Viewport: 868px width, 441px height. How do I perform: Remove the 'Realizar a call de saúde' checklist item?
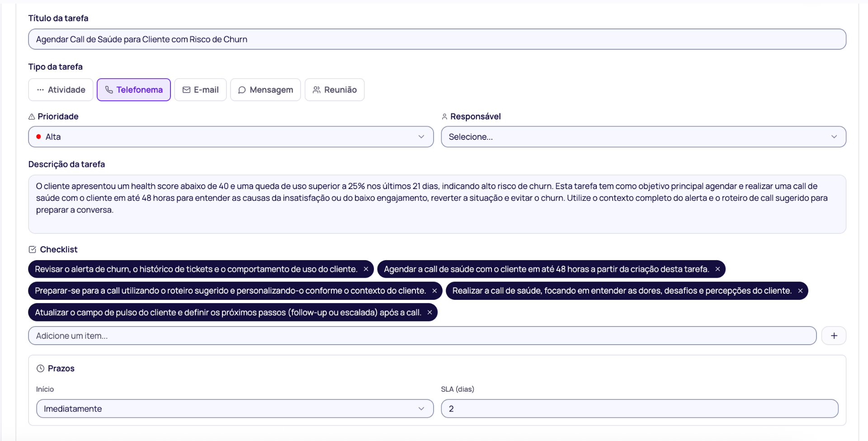(800, 291)
